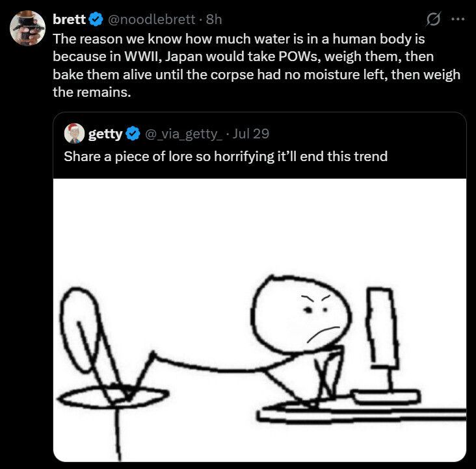Image resolution: width=476 pixels, height=469 pixels.
Task: Open the stick figure meme image
Action: click(x=259, y=320)
